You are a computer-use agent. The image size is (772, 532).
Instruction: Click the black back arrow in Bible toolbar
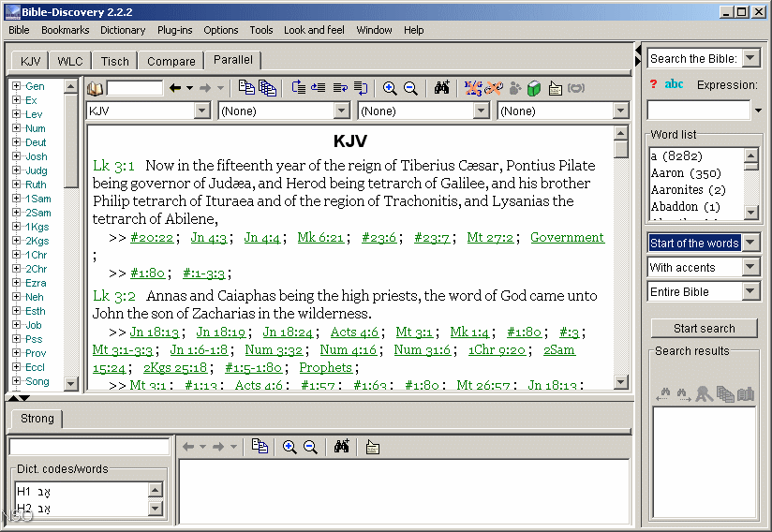tap(175, 88)
